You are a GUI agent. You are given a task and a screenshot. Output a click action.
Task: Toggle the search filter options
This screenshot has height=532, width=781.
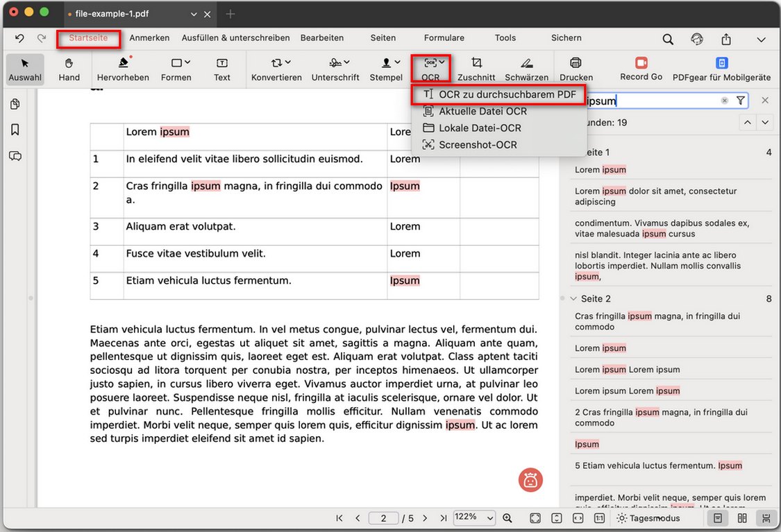tap(740, 101)
